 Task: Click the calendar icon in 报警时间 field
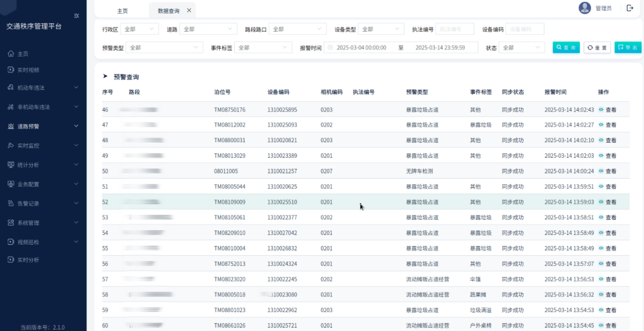click(x=330, y=48)
